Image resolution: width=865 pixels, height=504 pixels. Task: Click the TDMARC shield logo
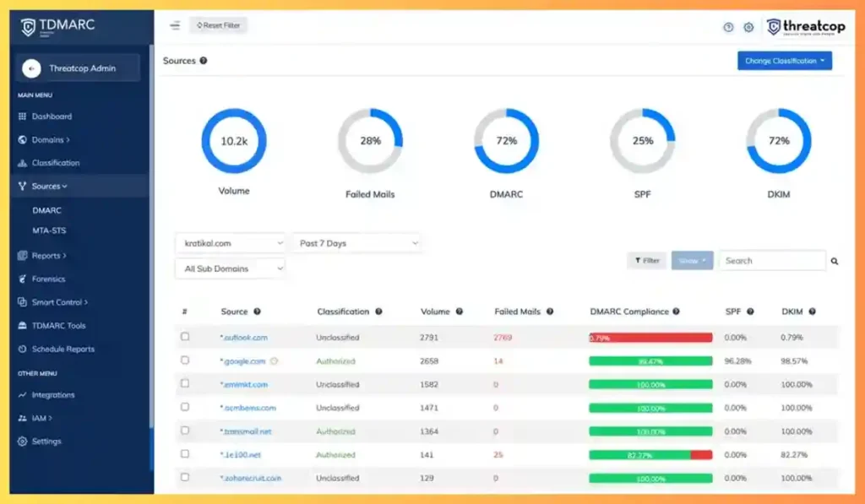pyautogui.click(x=28, y=27)
